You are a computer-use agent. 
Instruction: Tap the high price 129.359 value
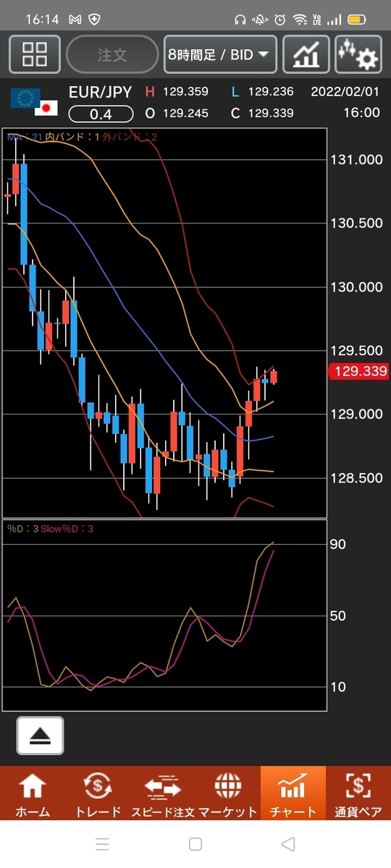click(x=185, y=92)
